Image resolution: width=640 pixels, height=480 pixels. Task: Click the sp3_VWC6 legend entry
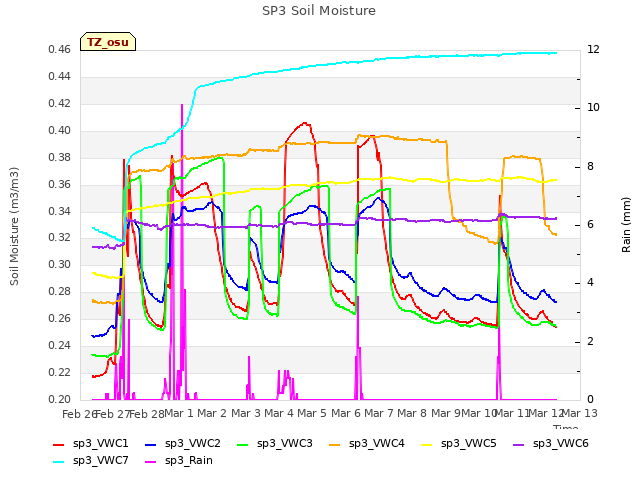coord(551,443)
